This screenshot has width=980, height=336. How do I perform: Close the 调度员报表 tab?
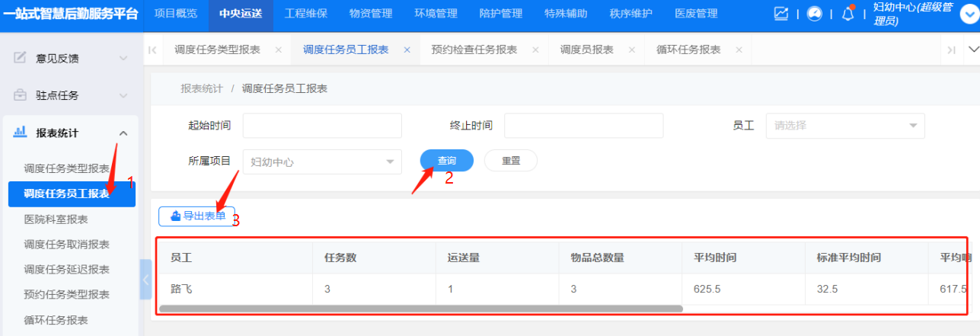pos(631,50)
